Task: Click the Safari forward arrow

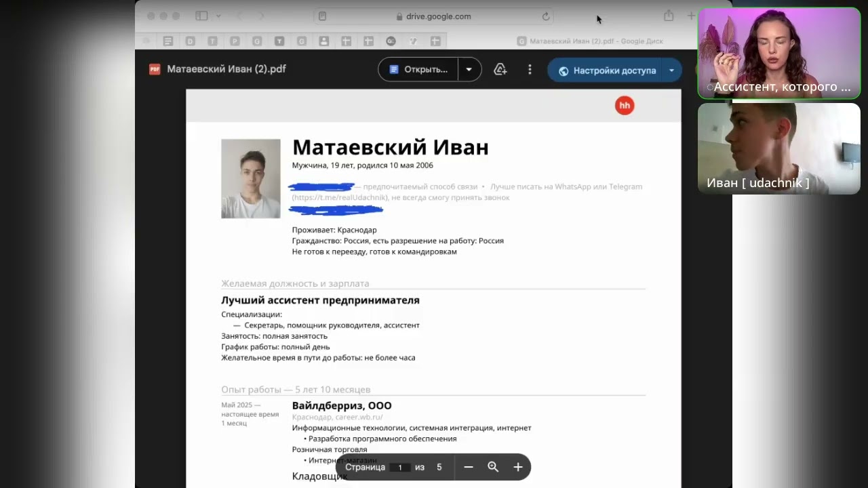Action: pyautogui.click(x=262, y=16)
